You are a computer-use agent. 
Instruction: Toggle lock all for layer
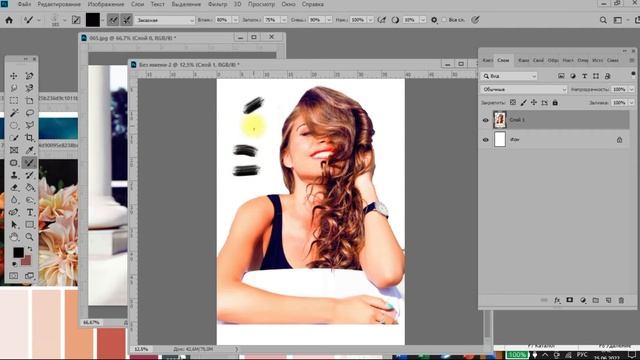(555, 102)
